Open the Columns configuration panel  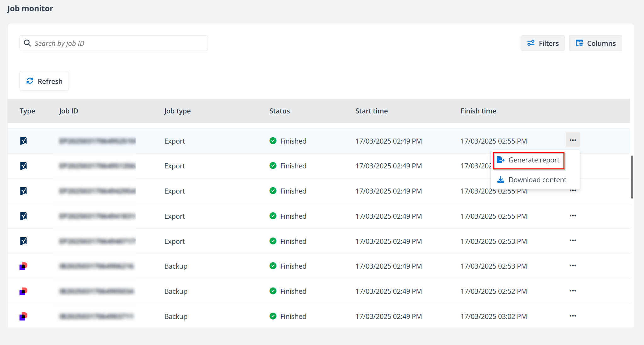(x=595, y=43)
